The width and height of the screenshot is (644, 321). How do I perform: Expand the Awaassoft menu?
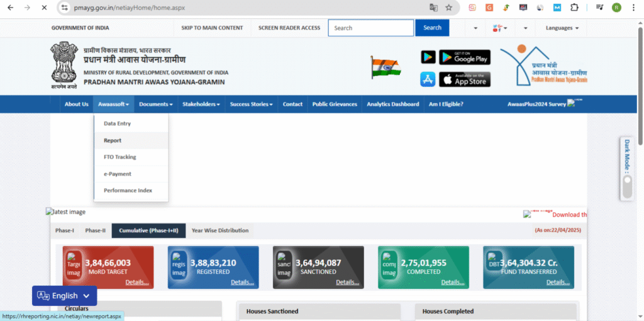click(114, 104)
